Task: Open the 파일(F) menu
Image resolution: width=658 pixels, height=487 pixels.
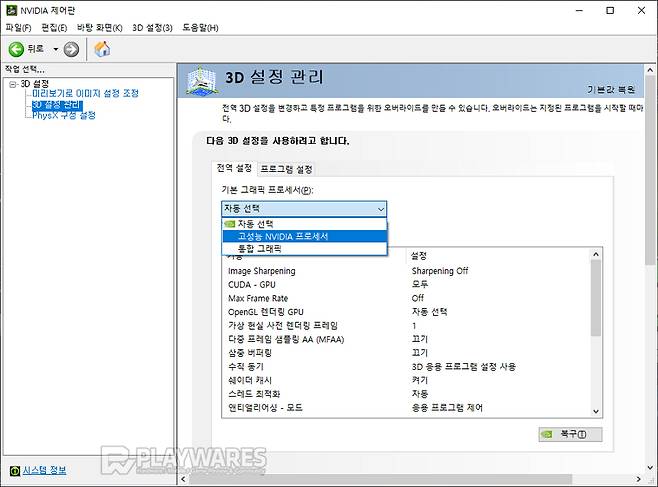Action: [x=19, y=27]
